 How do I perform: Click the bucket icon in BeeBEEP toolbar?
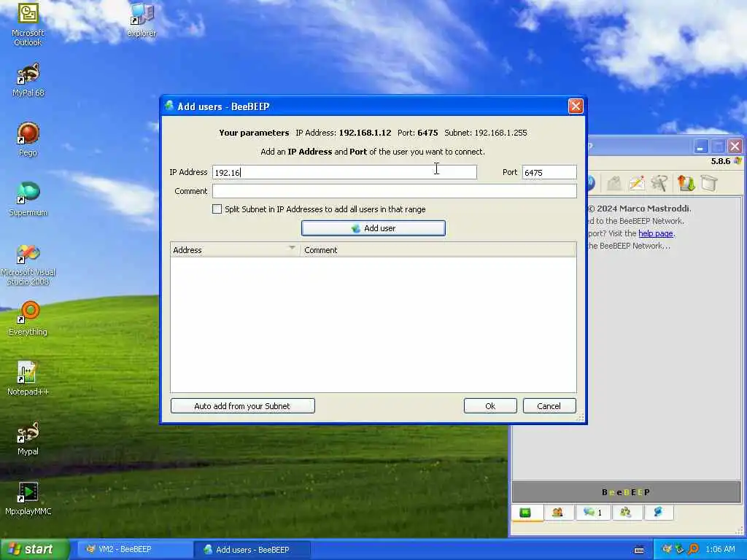(x=709, y=183)
